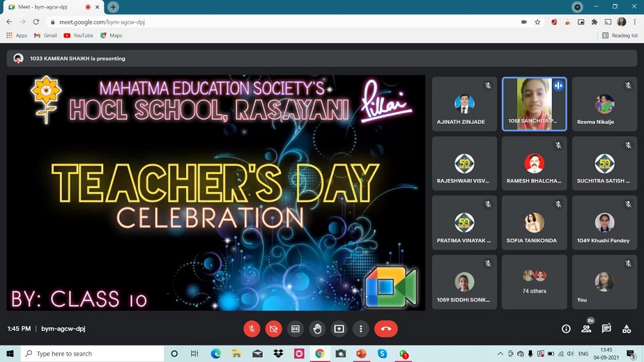Screen dimensions: 644x362
Task: Show hidden system tray icons
Action: [x=500, y=354]
